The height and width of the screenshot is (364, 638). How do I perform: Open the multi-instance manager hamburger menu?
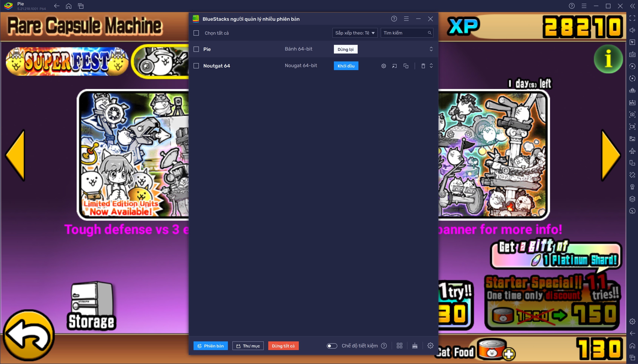tap(406, 19)
